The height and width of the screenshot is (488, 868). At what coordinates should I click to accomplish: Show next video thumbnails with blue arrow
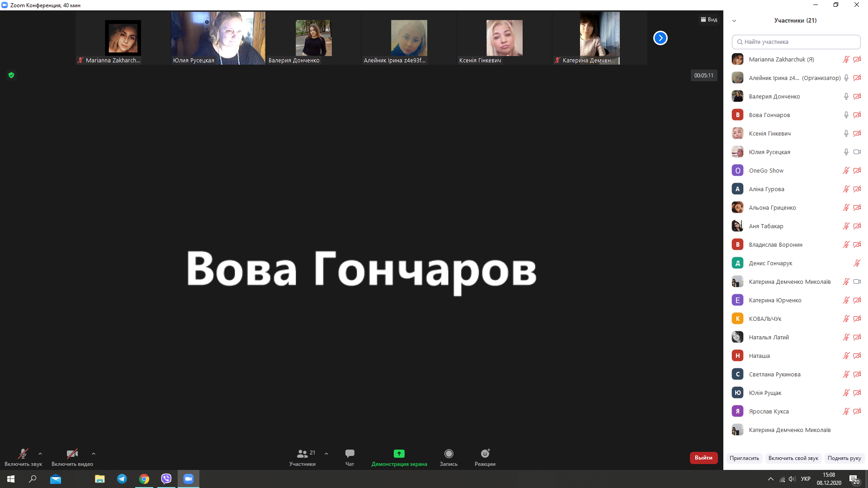660,38
